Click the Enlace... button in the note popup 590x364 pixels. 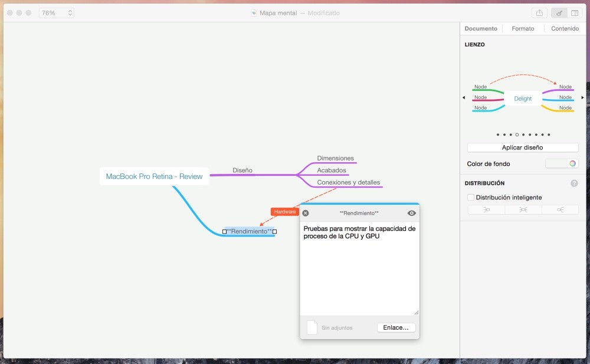396,327
